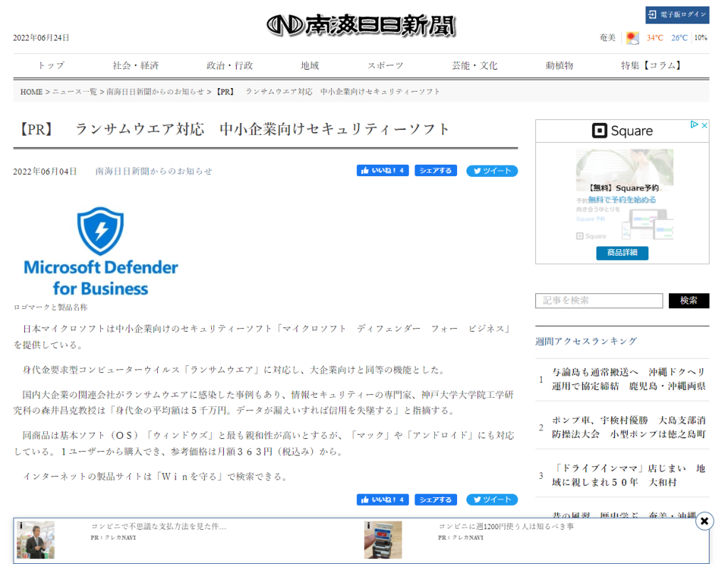Open ranking article 「ドライブインママ」店じまい
Screen dimensions: 728x564
click(628, 475)
